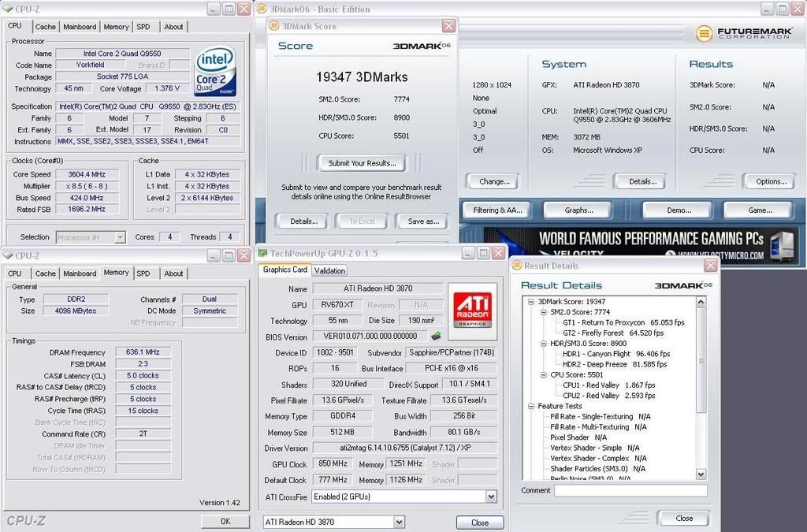Click the To Excel button
Viewport: 807px width, 532px height.
tap(363, 221)
